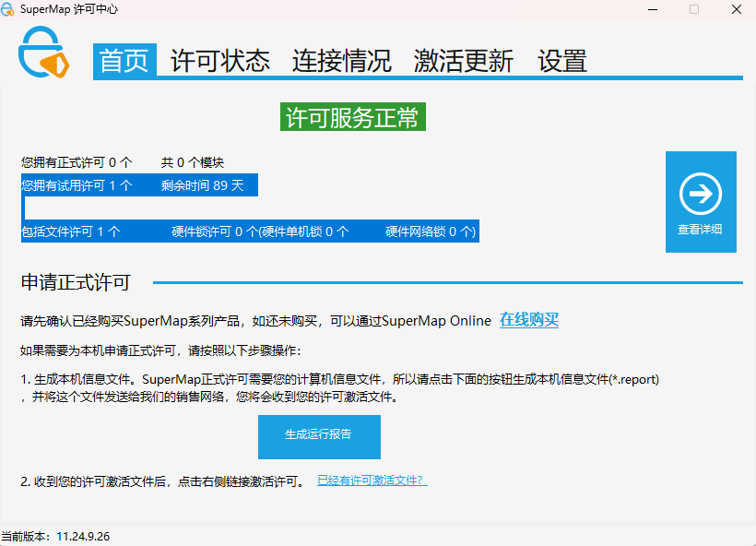Minimize the SuperMap 许可中心 window
Image resolution: width=756 pixels, height=546 pixels.
(x=653, y=9)
